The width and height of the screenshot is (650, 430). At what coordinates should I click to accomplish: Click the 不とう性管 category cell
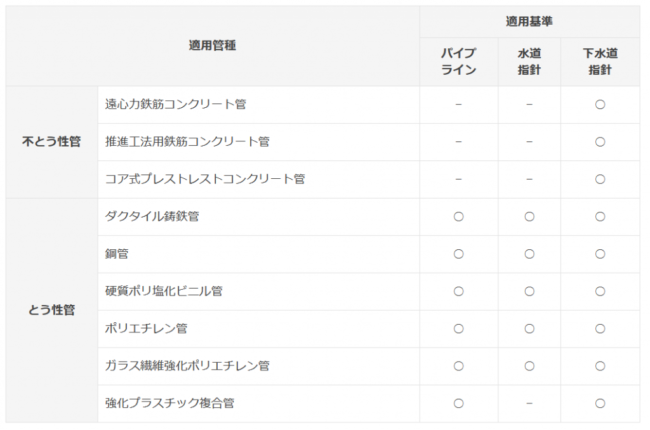[51, 142]
